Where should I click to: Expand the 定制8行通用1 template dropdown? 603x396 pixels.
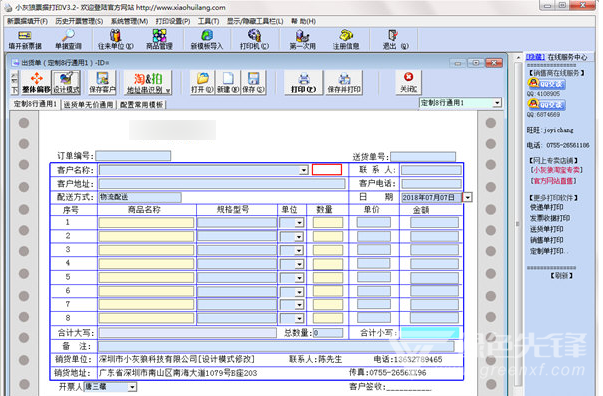tap(497, 103)
